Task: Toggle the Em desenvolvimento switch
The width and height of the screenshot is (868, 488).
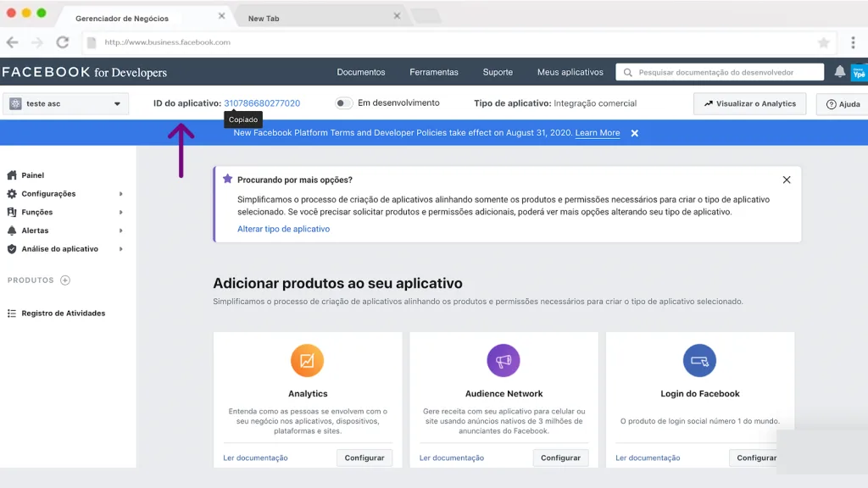Action: pyautogui.click(x=344, y=103)
